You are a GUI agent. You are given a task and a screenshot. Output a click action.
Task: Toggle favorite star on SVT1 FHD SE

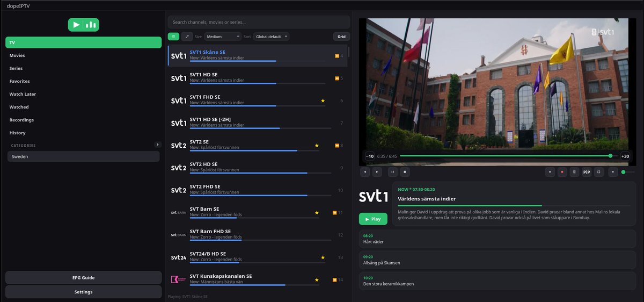pyautogui.click(x=323, y=100)
